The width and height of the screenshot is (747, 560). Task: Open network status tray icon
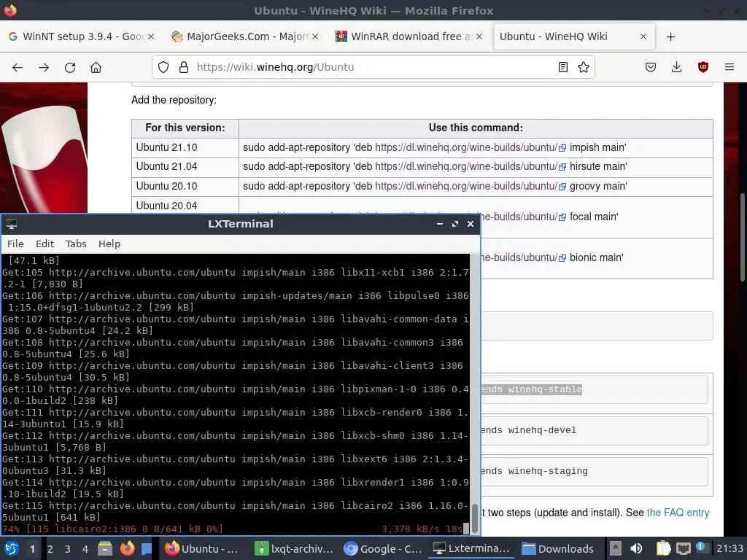[684, 548]
